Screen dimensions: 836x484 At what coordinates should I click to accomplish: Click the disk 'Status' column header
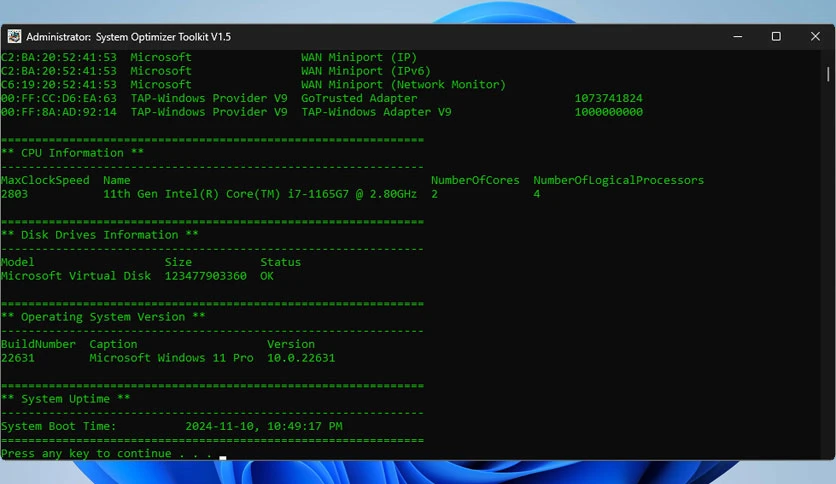280,262
